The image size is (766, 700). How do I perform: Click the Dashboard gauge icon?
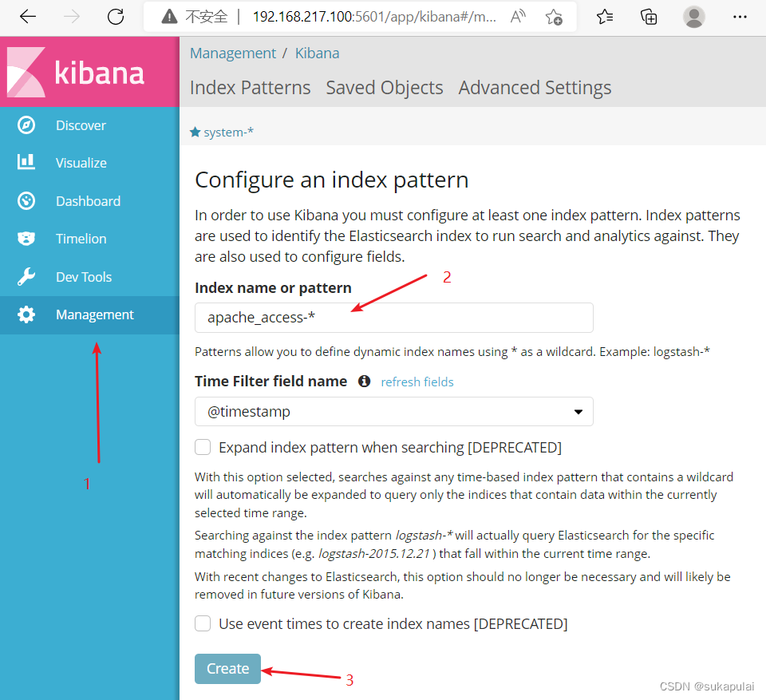pos(26,201)
